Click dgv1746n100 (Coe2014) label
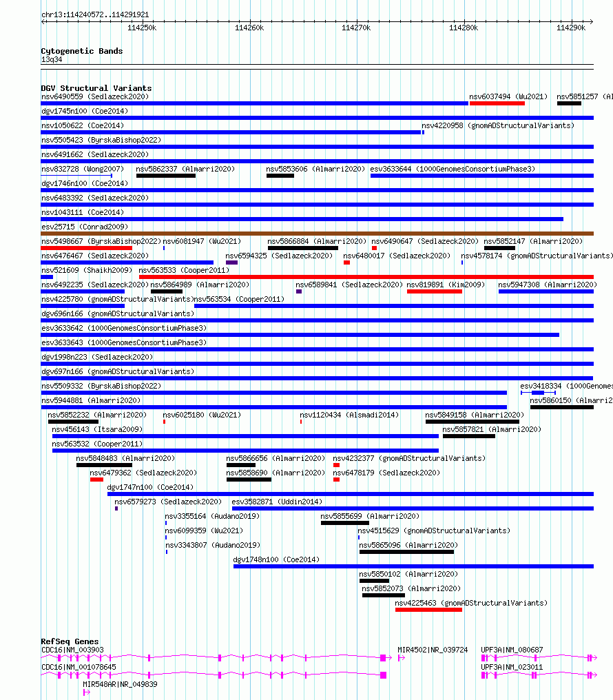613x700 pixels. click(85, 183)
